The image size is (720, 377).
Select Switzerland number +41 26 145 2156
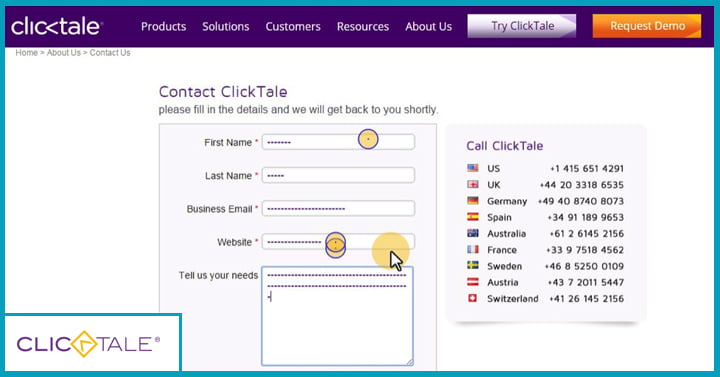[x=586, y=299]
